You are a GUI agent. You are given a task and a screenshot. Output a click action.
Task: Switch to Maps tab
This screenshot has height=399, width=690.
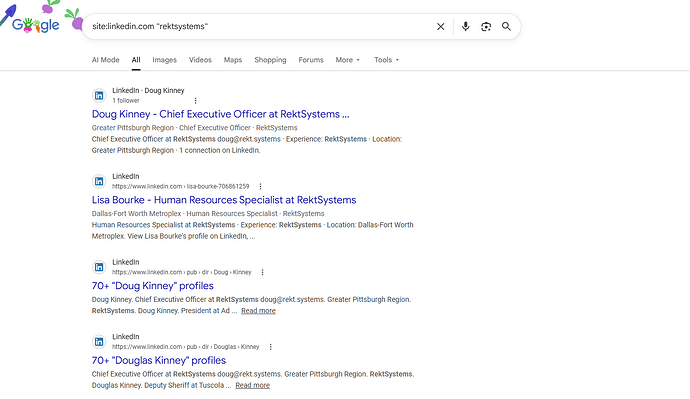[233, 60]
